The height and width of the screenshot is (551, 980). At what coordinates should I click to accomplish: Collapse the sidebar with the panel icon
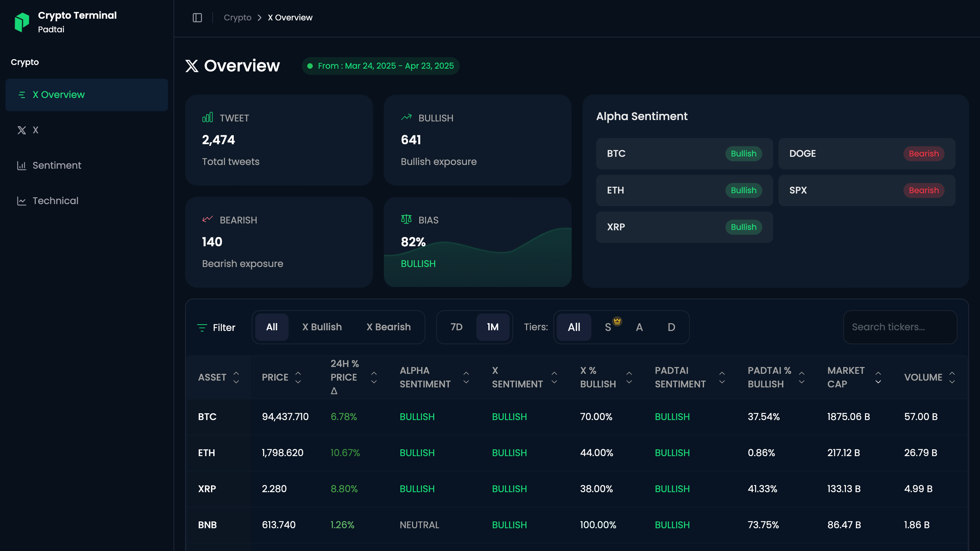[197, 17]
